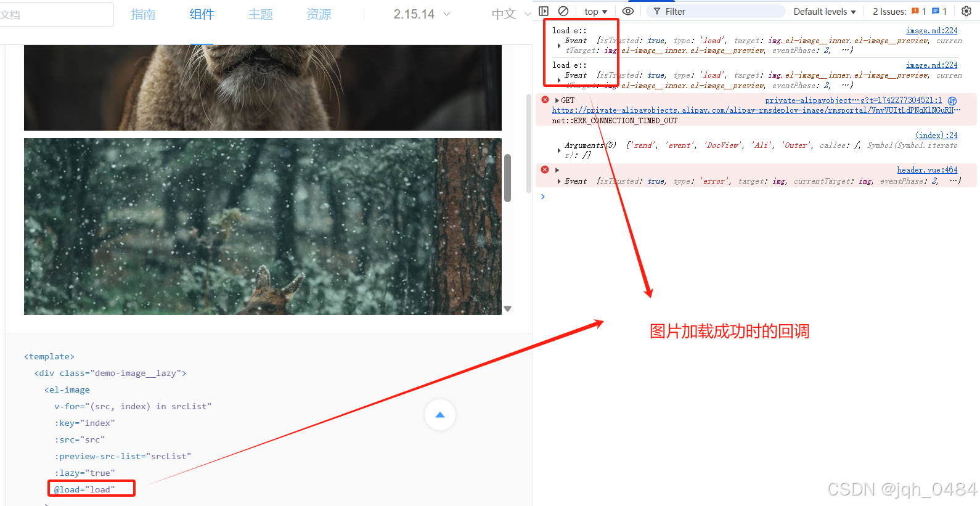Click the red error icon on the header.vue:464 row
The image size is (980, 506).
[545, 169]
